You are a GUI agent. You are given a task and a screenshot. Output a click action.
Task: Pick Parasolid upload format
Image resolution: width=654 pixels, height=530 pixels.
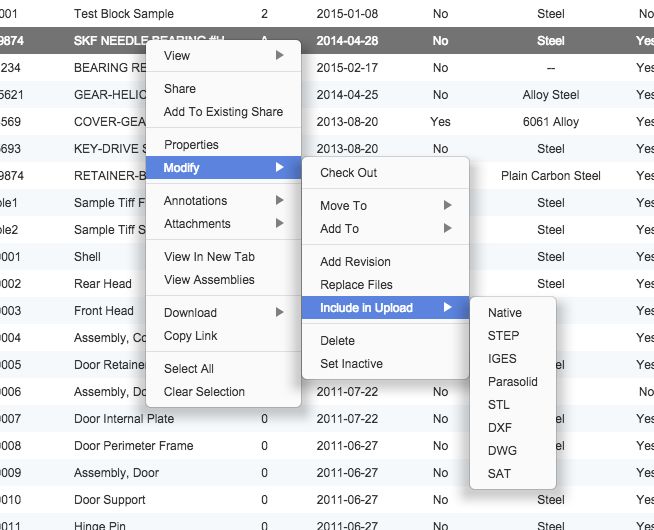(x=512, y=382)
